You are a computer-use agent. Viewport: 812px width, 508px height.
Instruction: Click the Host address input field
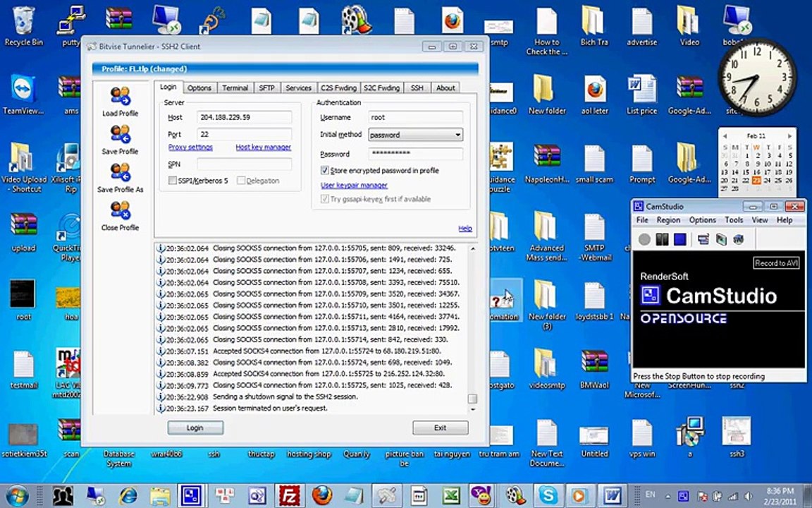(x=244, y=117)
